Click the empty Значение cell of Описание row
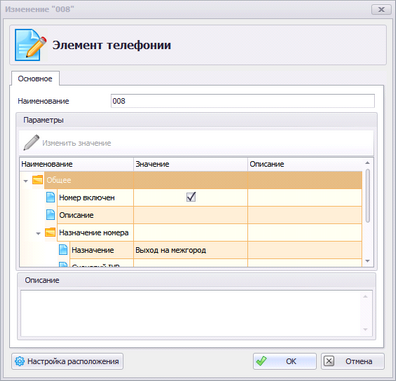Image resolution: width=396 pixels, height=381 pixels. pos(191,215)
